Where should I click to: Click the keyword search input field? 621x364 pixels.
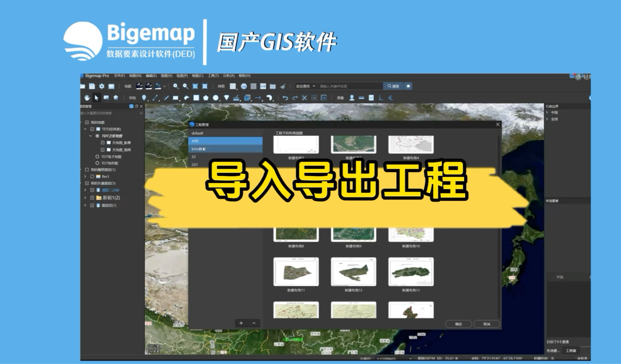pyautogui.click(x=350, y=86)
